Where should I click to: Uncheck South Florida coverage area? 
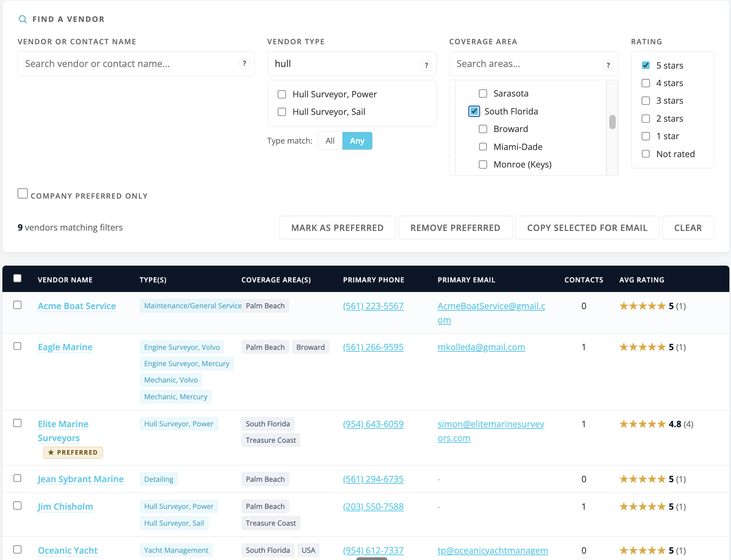tap(474, 111)
